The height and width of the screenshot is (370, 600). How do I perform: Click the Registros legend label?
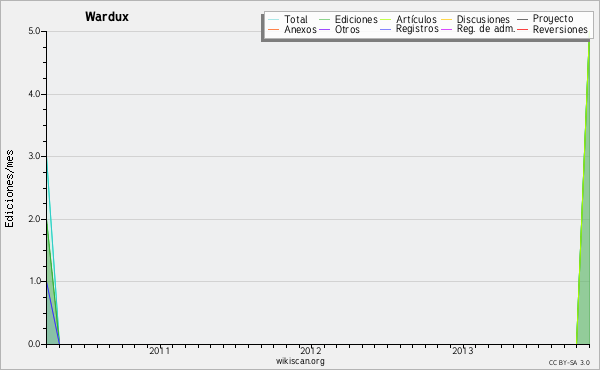417,29
